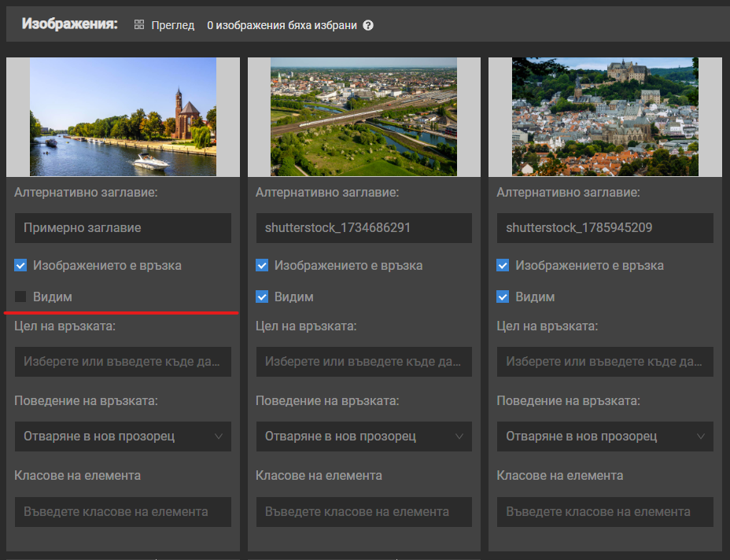Image resolution: width=730 pixels, height=560 pixels.
Task: Enable Видим checkbox for the river boat image
Action: 20,297
